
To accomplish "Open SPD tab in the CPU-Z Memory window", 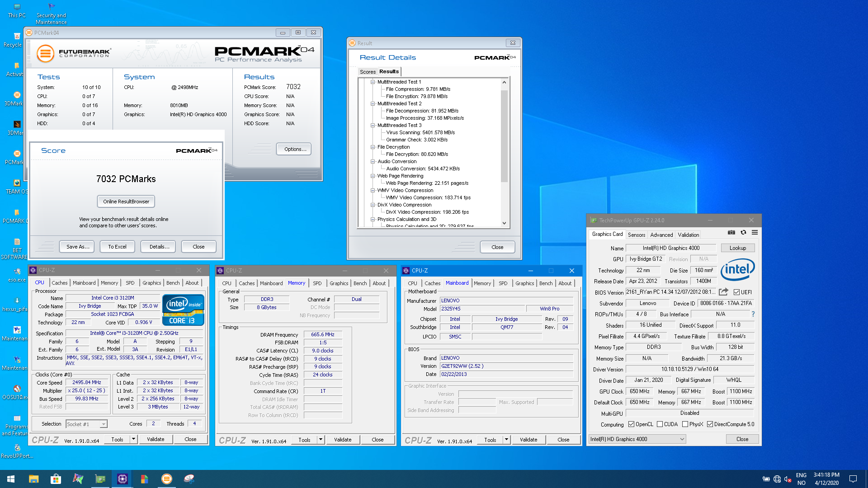I will pyautogui.click(x=317, y=283).
